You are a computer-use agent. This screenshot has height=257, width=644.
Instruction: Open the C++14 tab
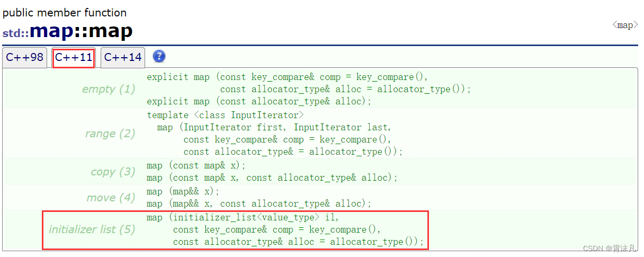pos(123,57)
